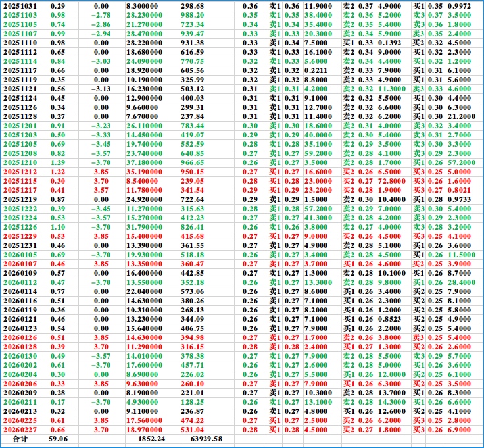Select the date cell 20251031
Viewport: 484px width, 448px height.
[x=20, y=6]
